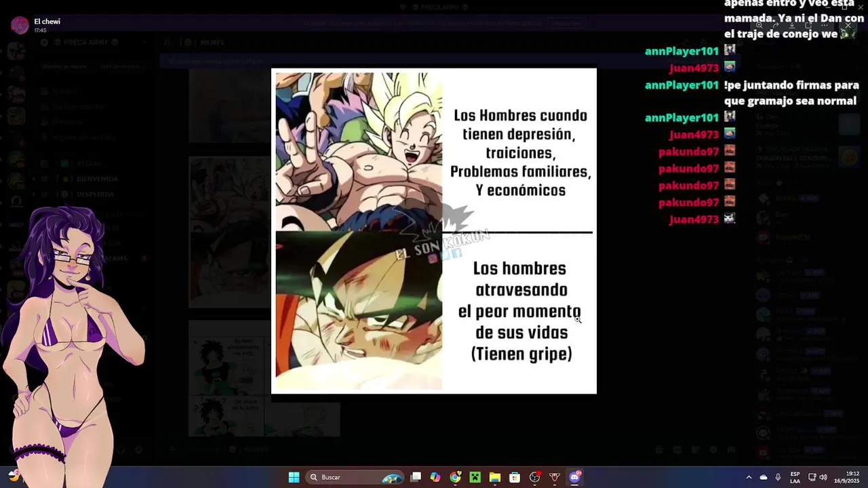Open Task View from the taskbar
This screenshot has width=868, height=488.
pos(416,477)
